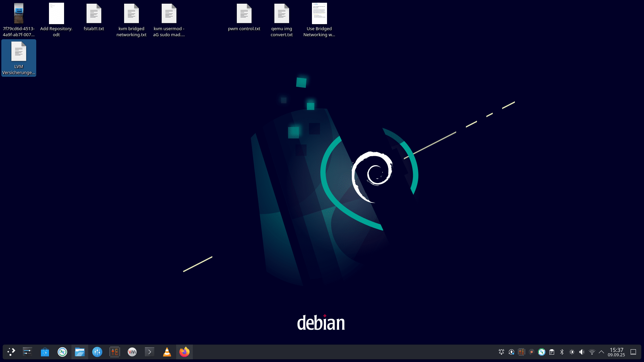
Task: Open the Wi-Fi network tray icon
Action: tap(592, 352)
